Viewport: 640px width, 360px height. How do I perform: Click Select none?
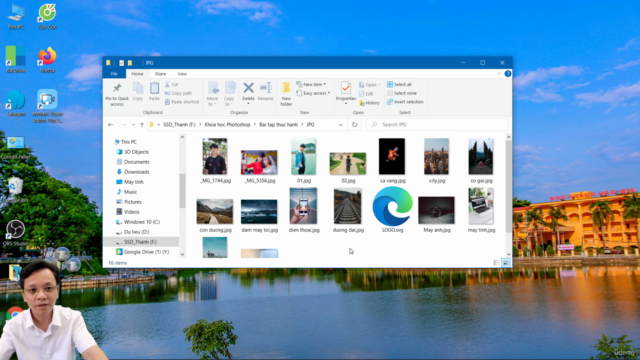click(x=402, y=93)
